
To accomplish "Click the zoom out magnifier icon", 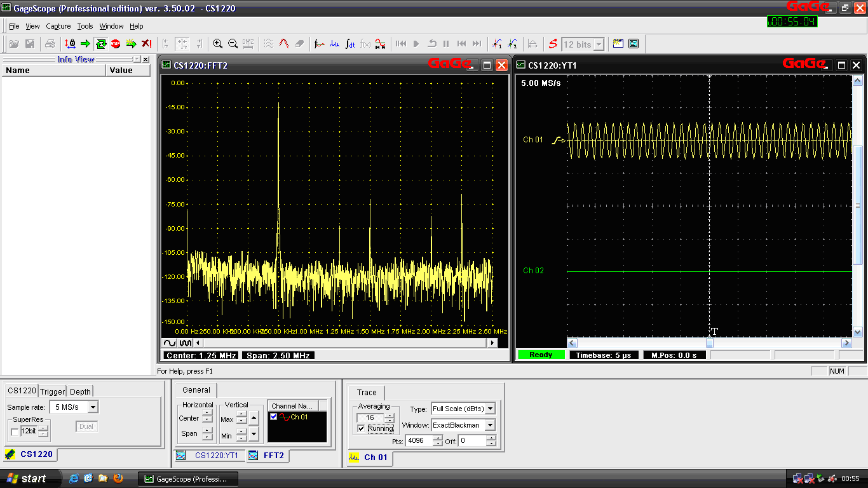I will click(x=233, y=44).
